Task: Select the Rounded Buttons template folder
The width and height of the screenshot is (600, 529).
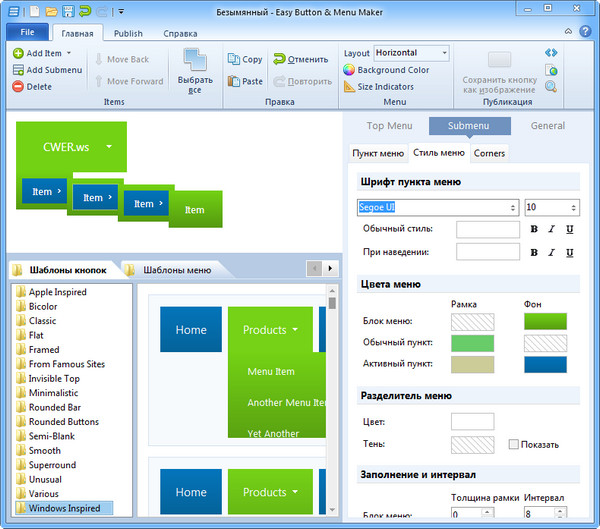Action: click(65, 422)
